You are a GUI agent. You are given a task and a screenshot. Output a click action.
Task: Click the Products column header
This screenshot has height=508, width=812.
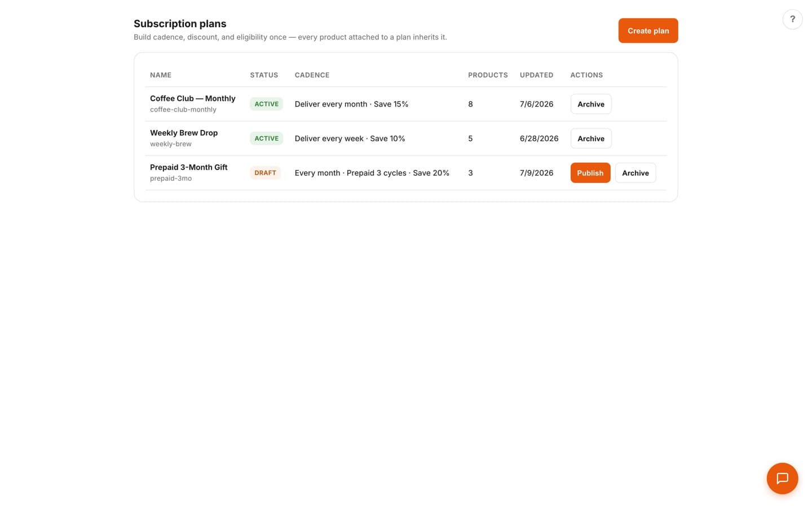click(488, 75)
